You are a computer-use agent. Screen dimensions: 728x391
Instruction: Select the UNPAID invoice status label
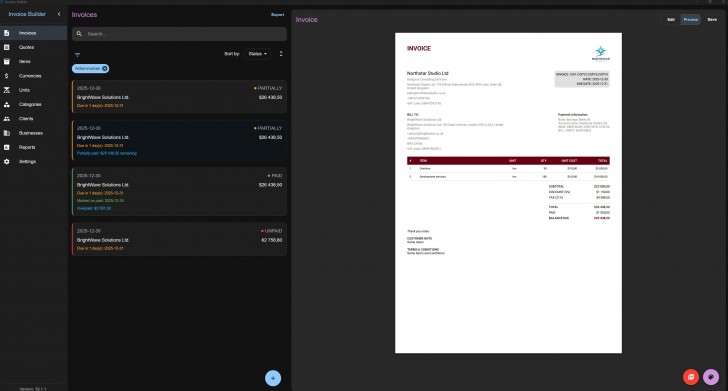click(272, 231)
